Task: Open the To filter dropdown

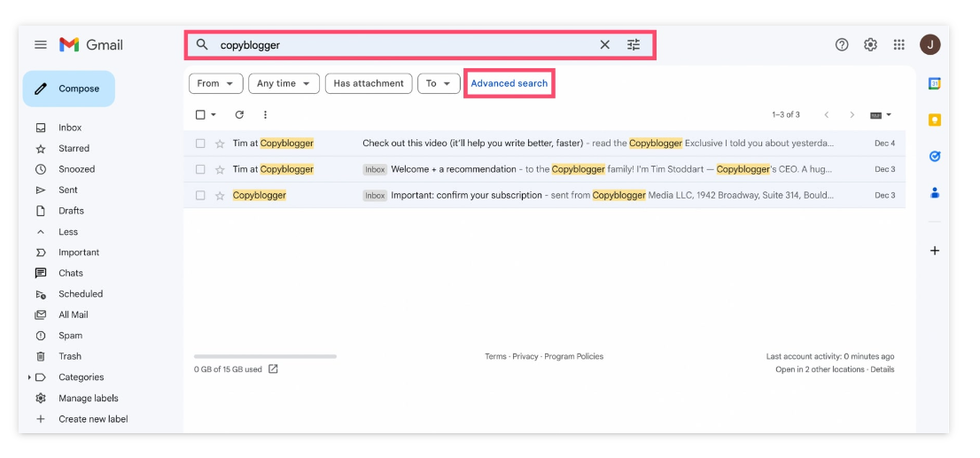Action: tap(439, 84)
